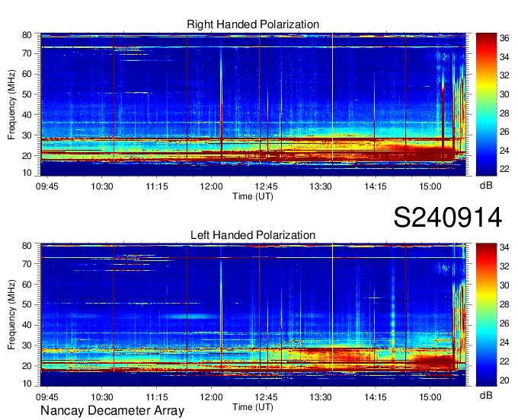Image resolution: width=518 pixels, height=420 pixels.
Task: Click the 36 dB color bar label
Action: tap(504, 38)
